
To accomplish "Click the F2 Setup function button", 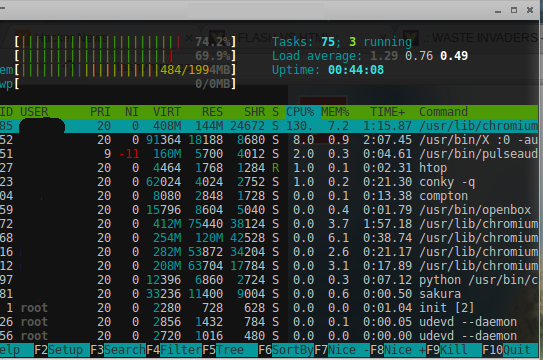I will (x=59, y=350).
